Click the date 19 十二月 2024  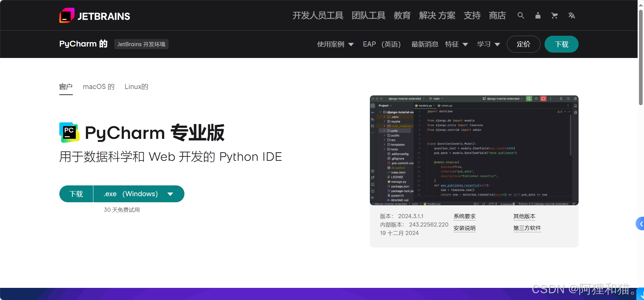coord(399,233)
